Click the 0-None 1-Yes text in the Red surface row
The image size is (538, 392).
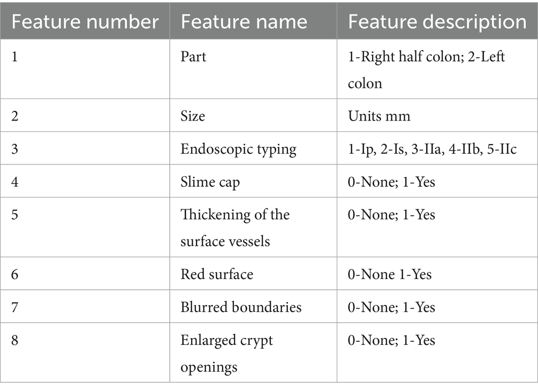(390, 274)
